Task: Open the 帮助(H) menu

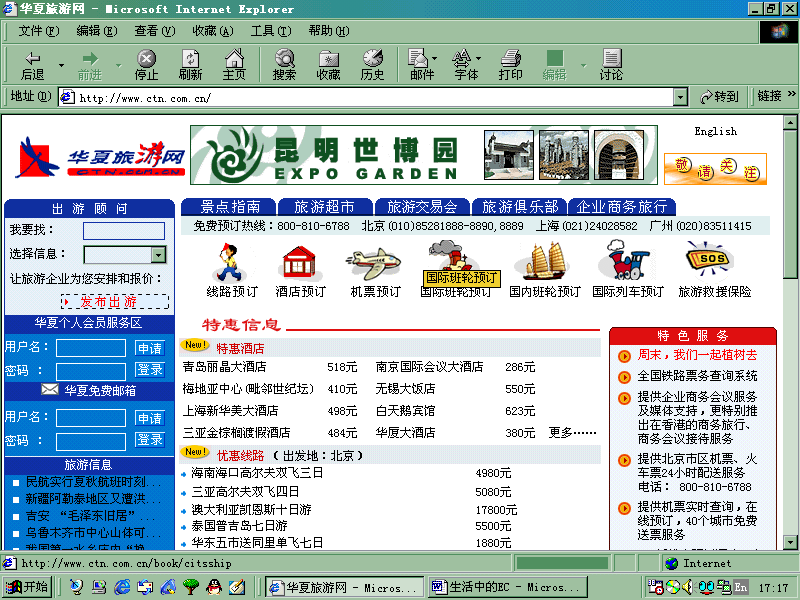Action: click(x=329, y=31)
